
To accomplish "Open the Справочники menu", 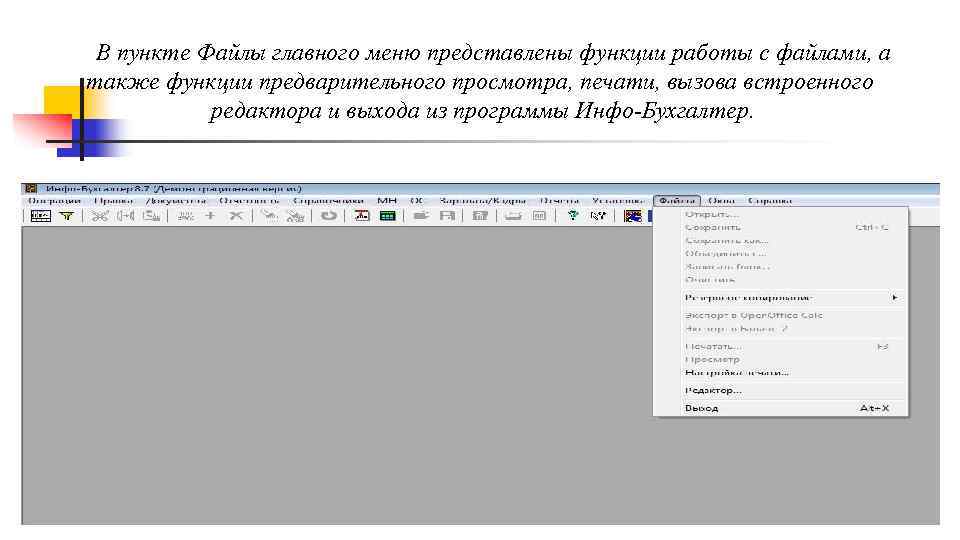I will pos(328,200).
